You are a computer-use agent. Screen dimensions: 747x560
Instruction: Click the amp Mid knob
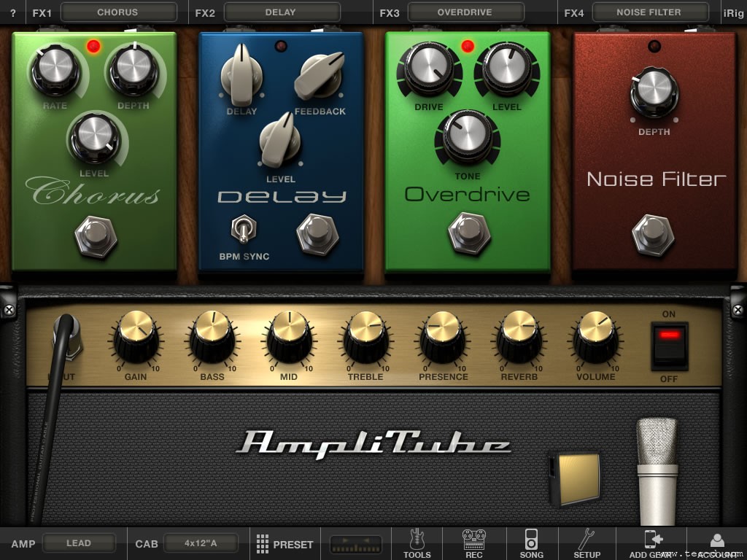pyautogui.click(x=289, y=337)
